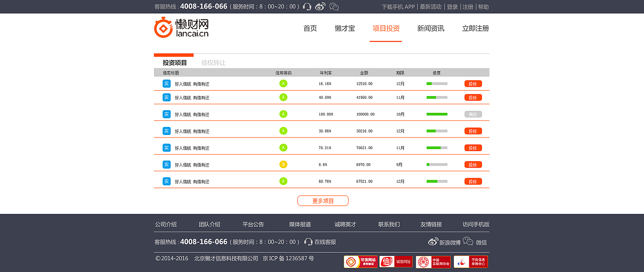Image resolution: width=644 pixels, height=272 pixels.
Task: Open 懒才宝 in main navigation
Action: [345, 28]
